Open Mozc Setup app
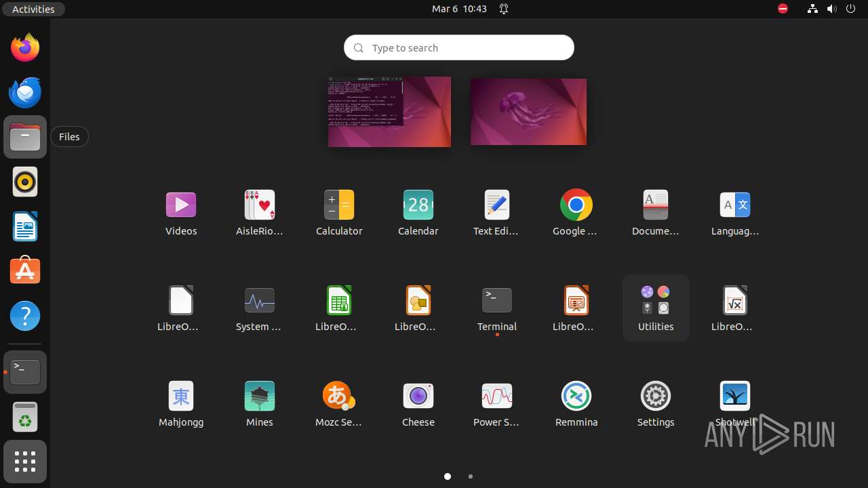868x488 pixels. [x=339, y=404]
